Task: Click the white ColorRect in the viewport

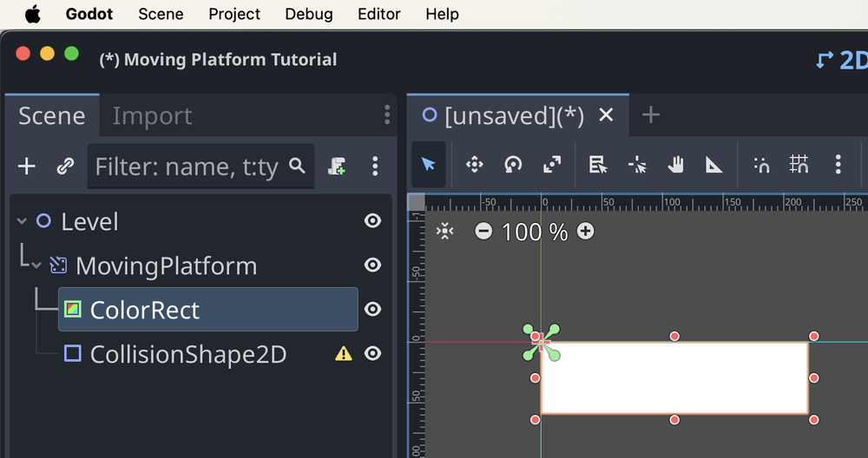Action: coord(674,378)
